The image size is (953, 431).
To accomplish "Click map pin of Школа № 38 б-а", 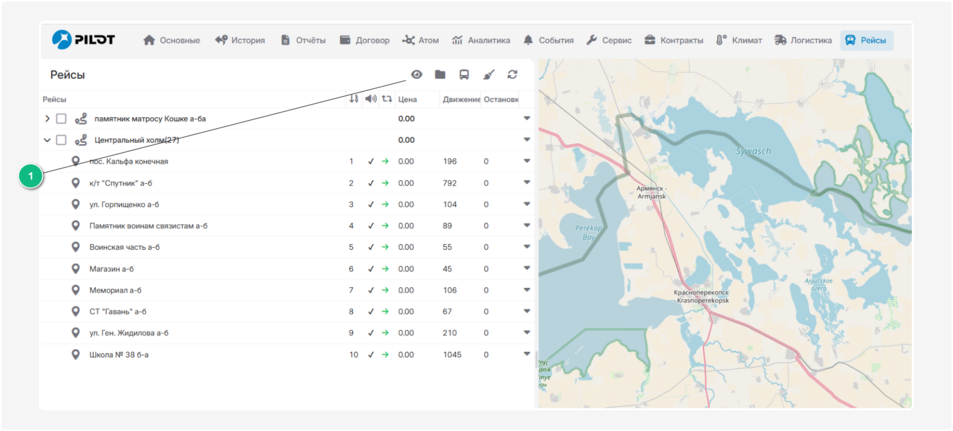I will pyautogui.click(x=75, y=354).
